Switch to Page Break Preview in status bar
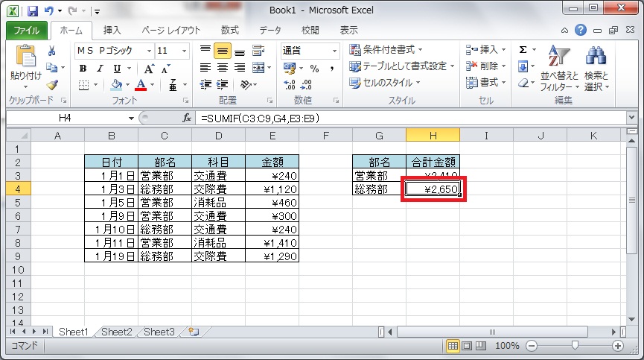The image size is (644, 360). pos(480,346)
